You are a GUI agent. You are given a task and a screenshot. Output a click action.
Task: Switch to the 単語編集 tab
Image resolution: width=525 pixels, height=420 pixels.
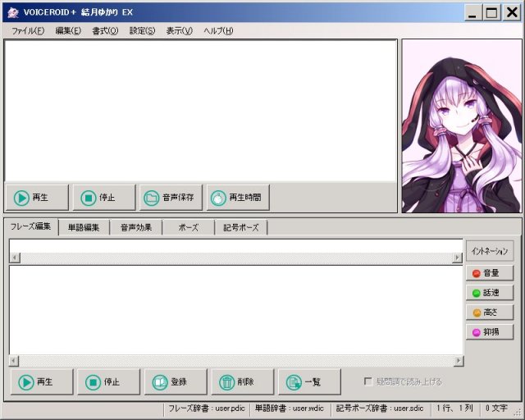point(84,228)
